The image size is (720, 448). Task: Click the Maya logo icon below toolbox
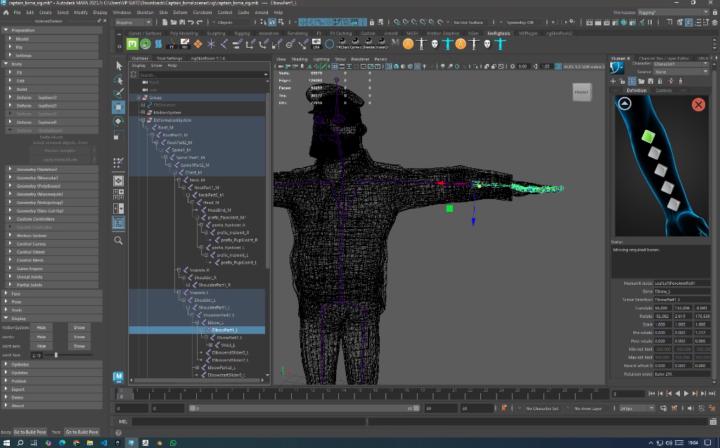click(118, 377)
